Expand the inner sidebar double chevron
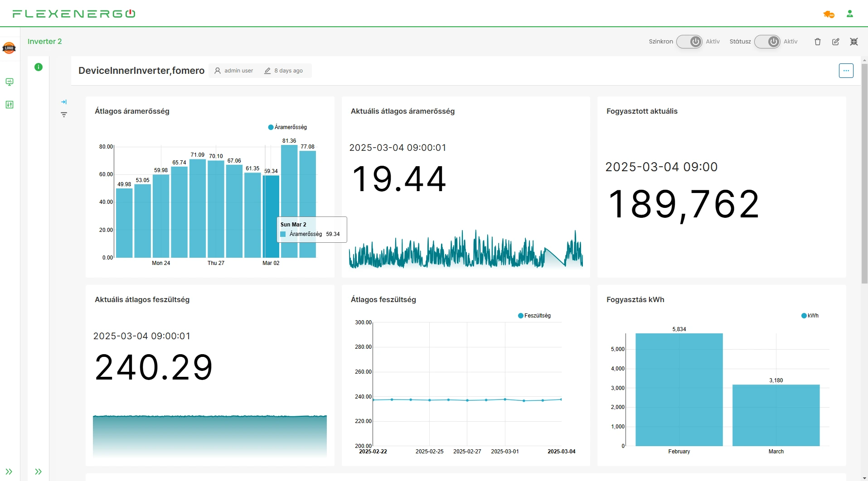The image size is (868, 481). (x=39, y=471)
